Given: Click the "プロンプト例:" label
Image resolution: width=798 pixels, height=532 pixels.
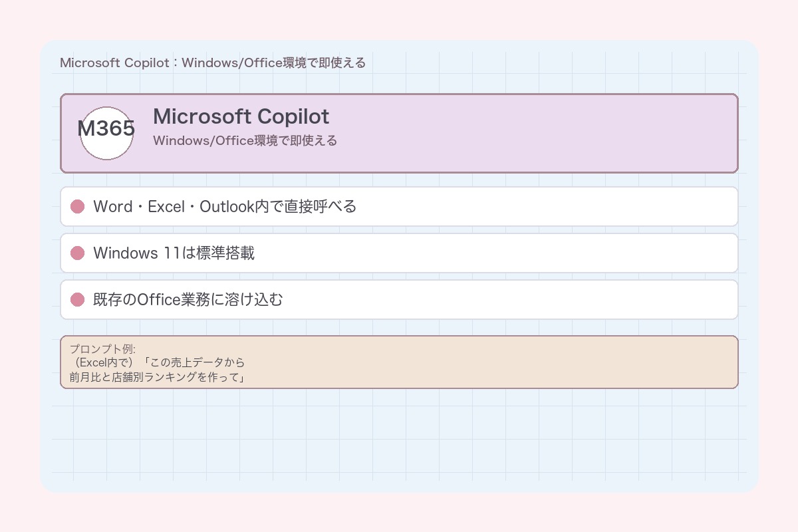Looking at the screenshot, I should [x=102, y=349].
